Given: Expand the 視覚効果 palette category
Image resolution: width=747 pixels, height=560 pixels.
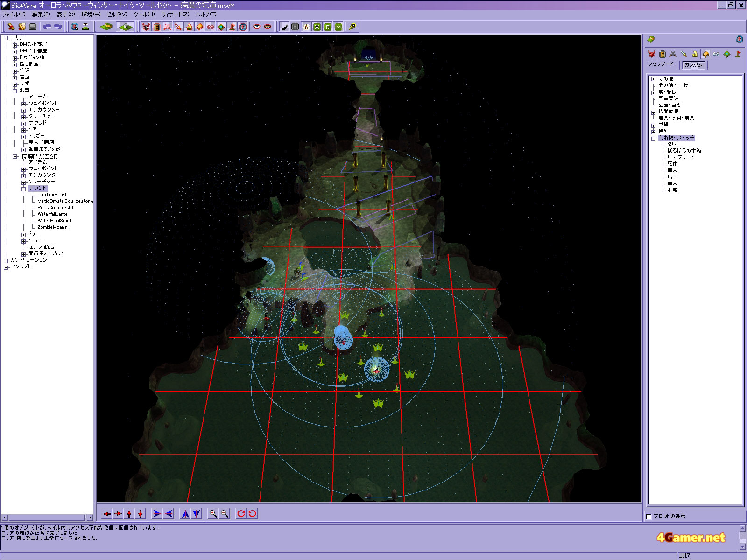Looking at the screenshot, I should (654, 112).
